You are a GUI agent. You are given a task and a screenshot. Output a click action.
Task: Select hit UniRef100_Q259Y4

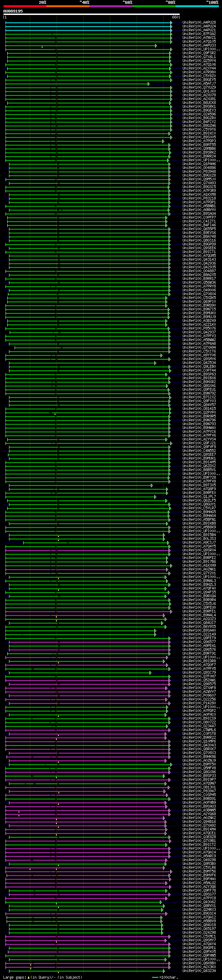(x=199, y=61)
